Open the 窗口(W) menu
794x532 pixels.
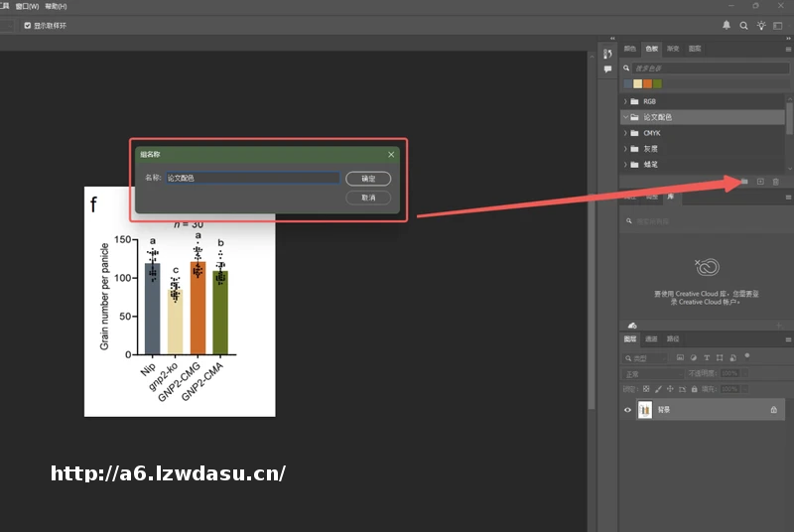[x=27, y=6]
